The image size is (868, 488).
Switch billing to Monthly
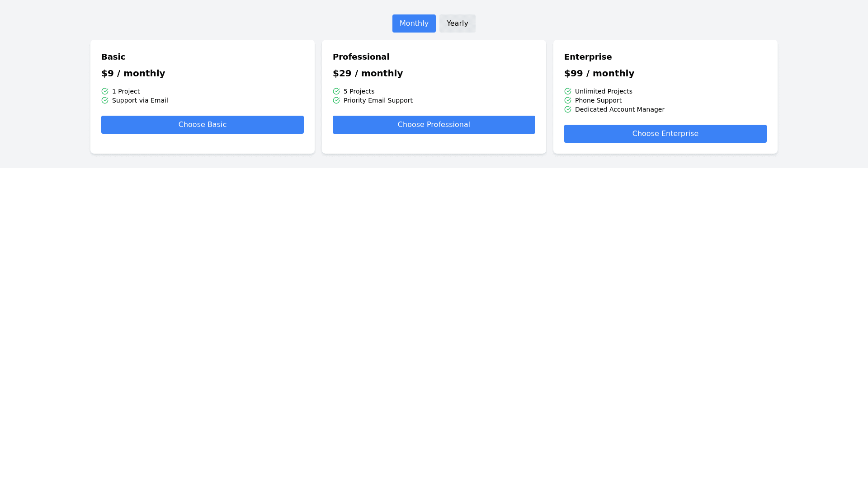414,23
